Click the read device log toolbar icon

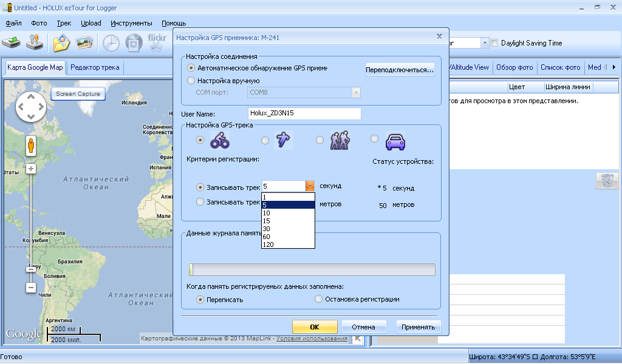click(x=11, y=42)
